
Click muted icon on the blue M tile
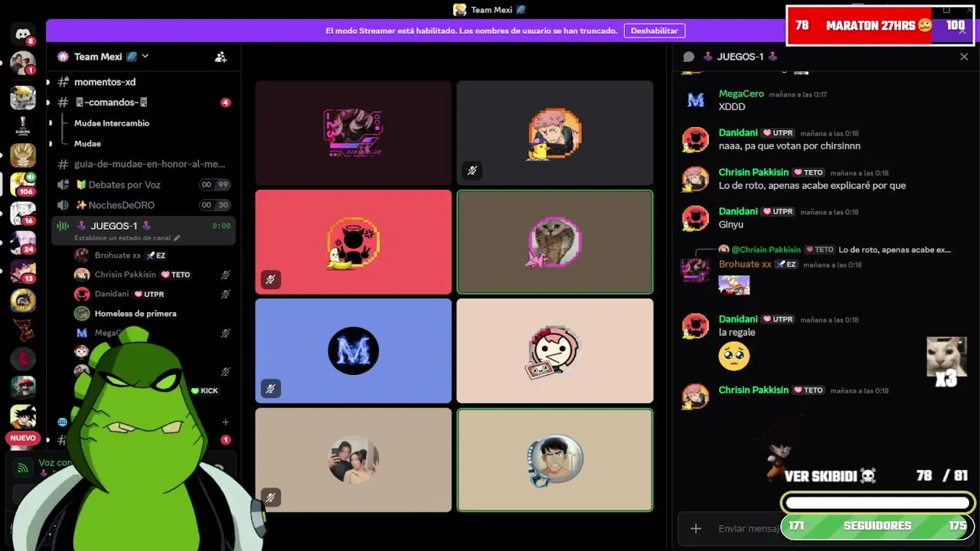click(x=270, y=389)
